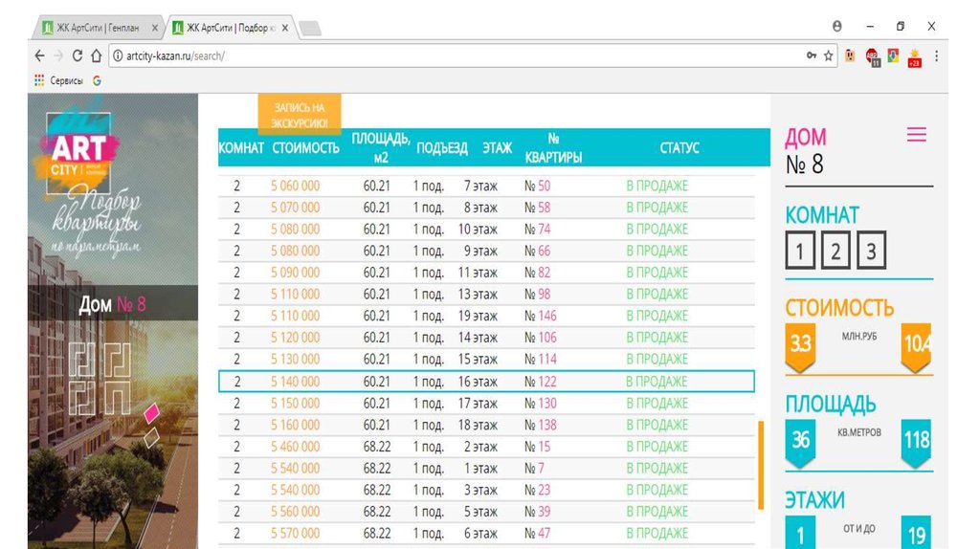Click the saved password key icon
Image resolution: width=980 pixels, height=549 pixels.
point(812,56)
